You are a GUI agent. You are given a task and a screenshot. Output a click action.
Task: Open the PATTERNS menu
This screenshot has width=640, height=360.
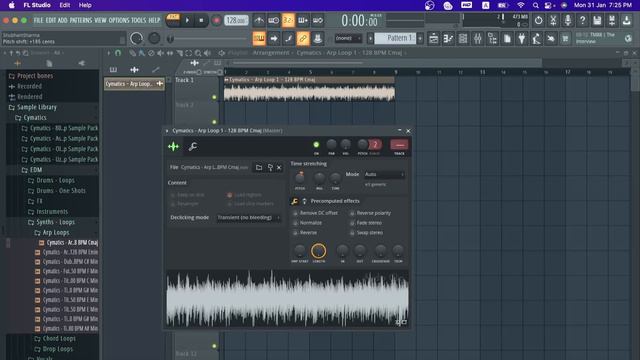[81, 20]
